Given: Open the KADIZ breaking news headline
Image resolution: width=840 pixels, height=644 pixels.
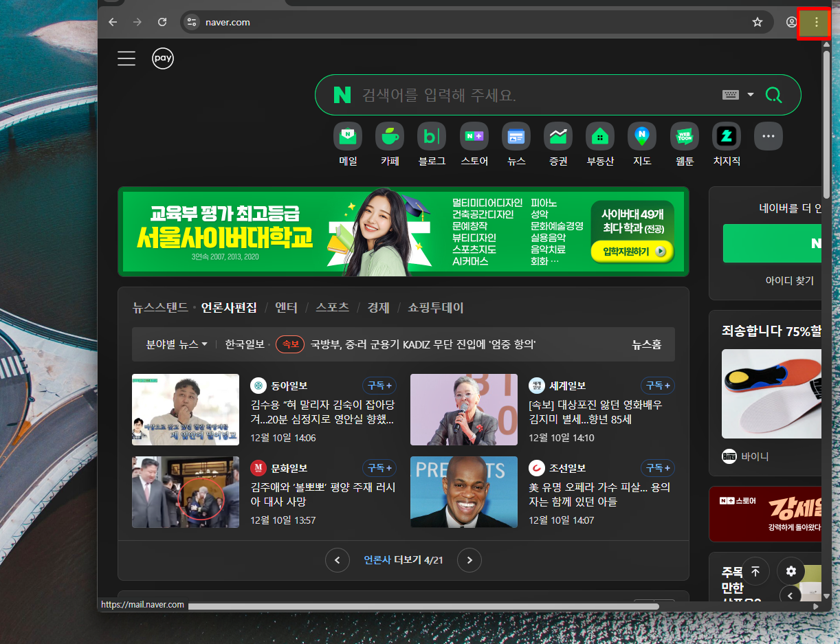Looking at the screenshot, I should (423, 344).
